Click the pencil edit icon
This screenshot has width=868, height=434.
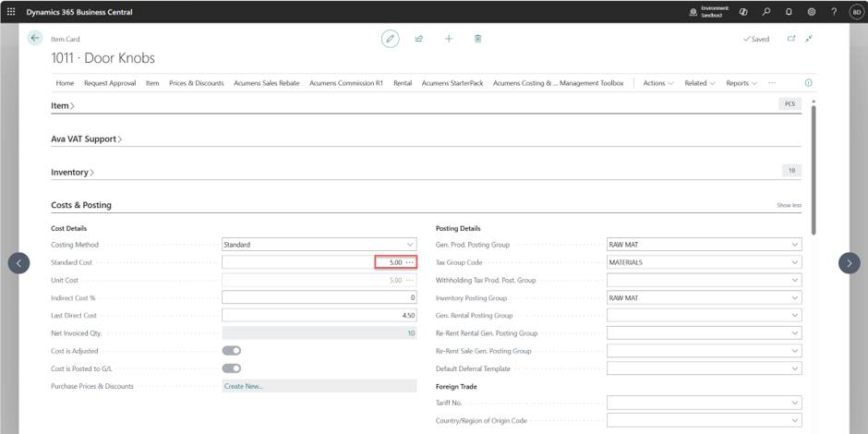pos(391,39)
